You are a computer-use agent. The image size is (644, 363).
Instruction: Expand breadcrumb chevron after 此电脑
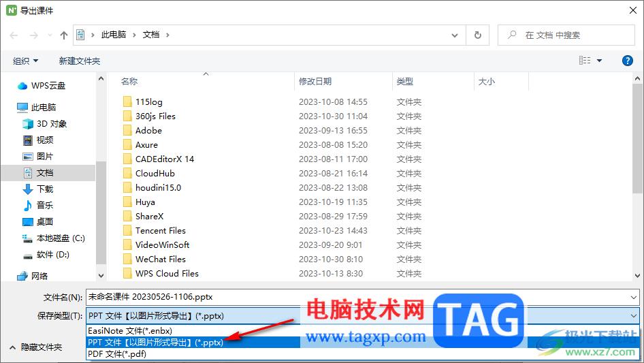[134, 35]
